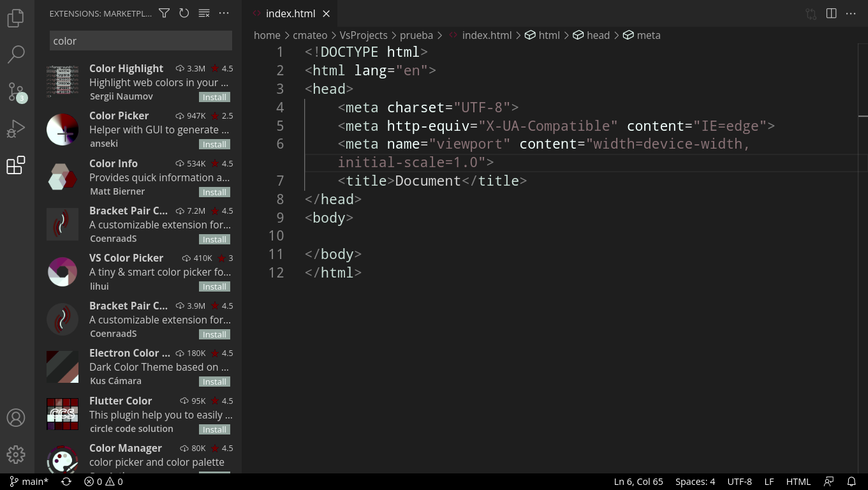This screenshot has width=868, height=490.
Task: Open Color Highlight extension details
Action: click(126, 68)
